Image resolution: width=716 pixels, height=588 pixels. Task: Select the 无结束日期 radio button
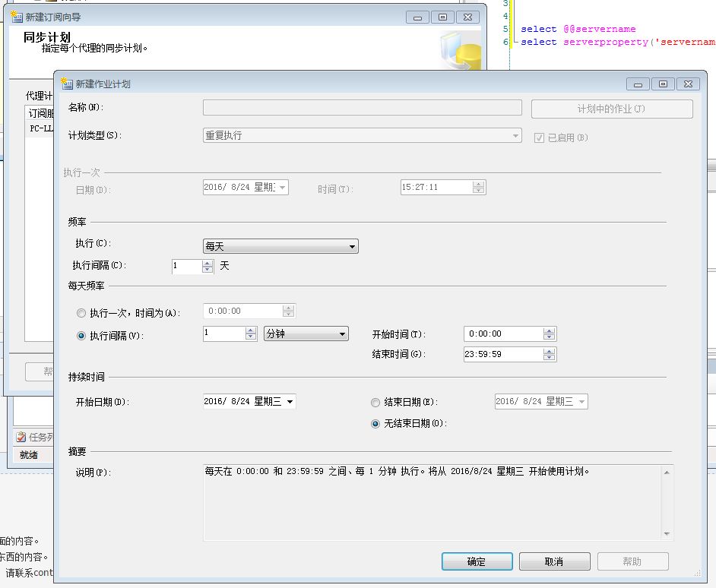tap(375, 424)
